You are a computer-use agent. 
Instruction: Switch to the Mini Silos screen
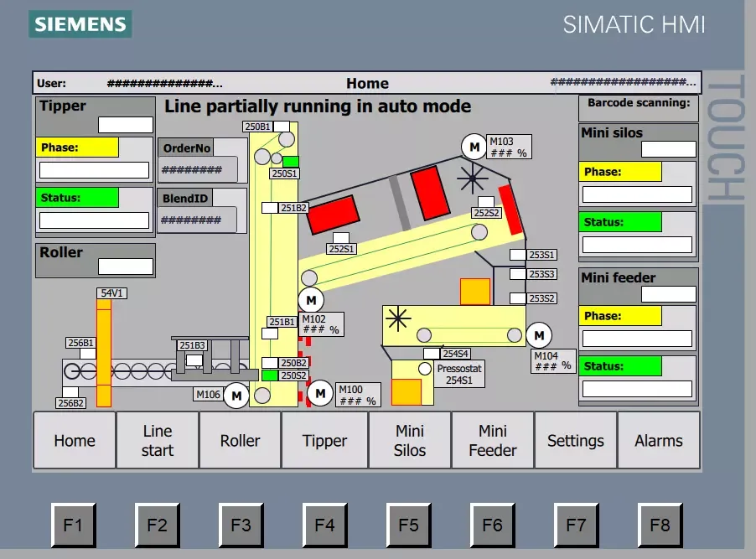[x=410, y=440]
